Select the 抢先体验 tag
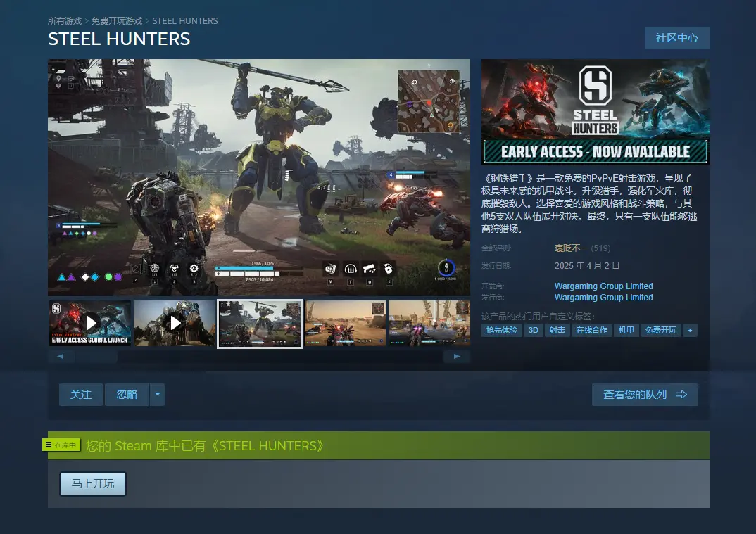Viewport: 756px width, 534px height. click(501, 330)
